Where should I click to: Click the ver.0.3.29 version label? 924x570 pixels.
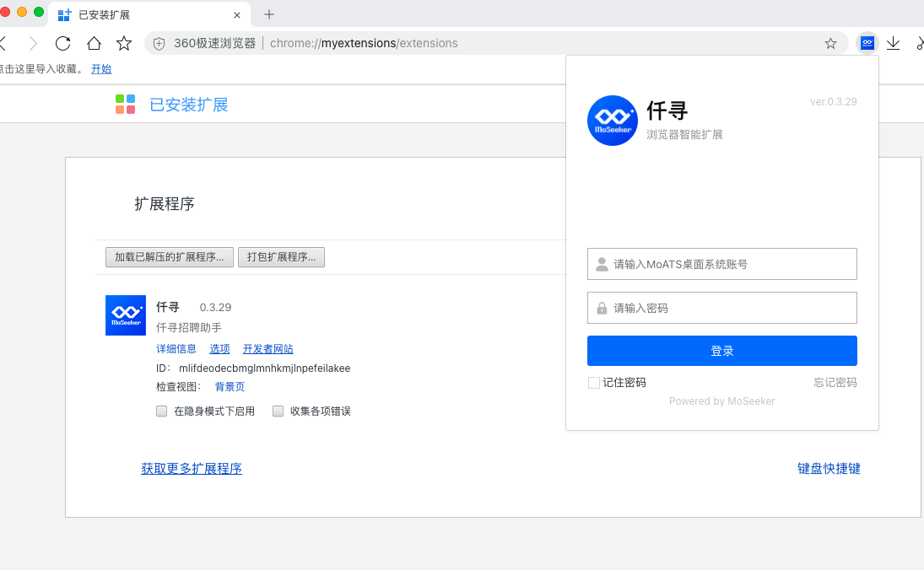click(x=833, y=102)
